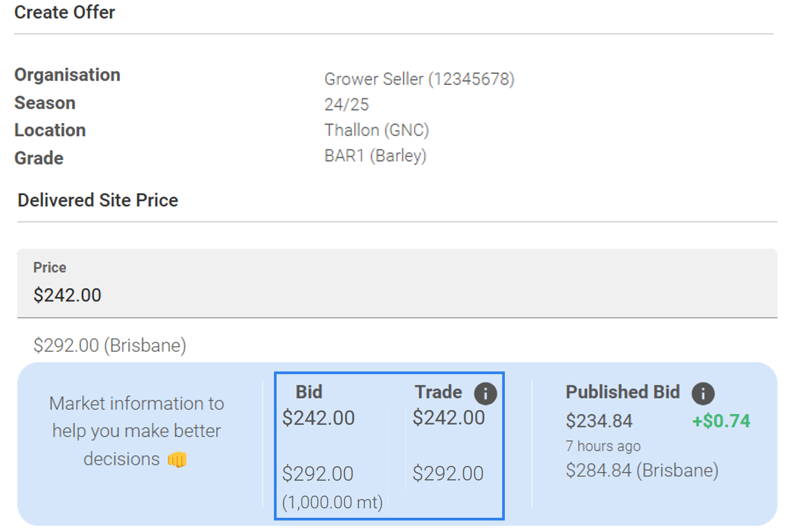Click the Published Bid heading
793x532 pixels.
tap(622, 392)
